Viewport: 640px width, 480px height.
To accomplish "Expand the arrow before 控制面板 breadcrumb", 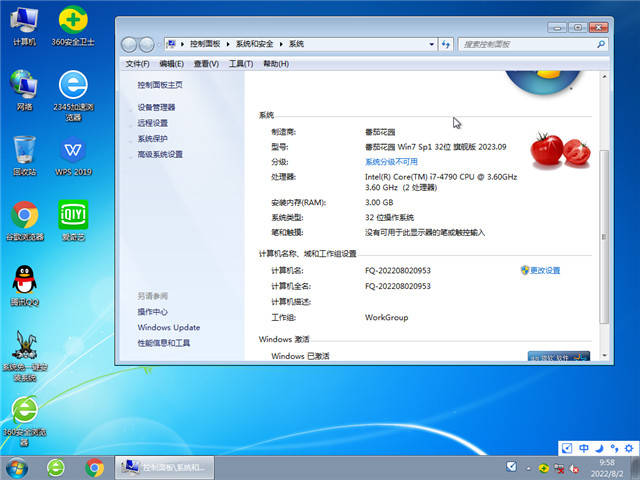I will pos(182,44).
